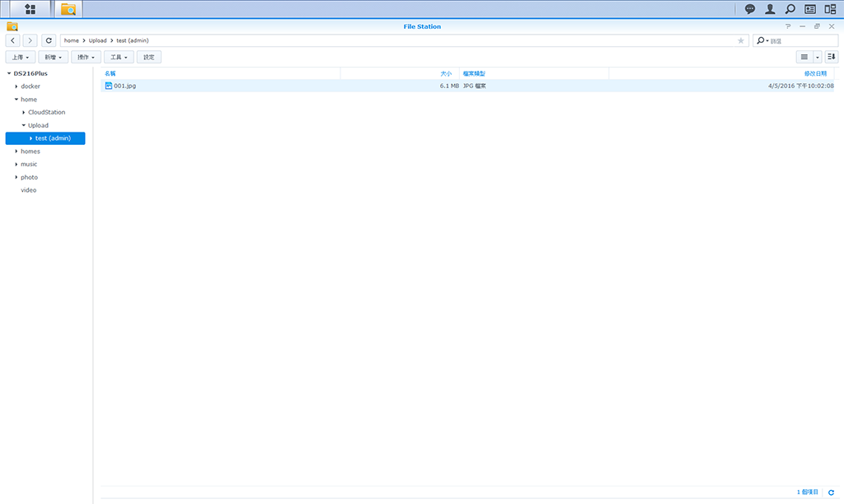The height and width of the screenshot is (504, 844).
Task: Collapse the DS216Plus tree root
Action: (9, 73)
